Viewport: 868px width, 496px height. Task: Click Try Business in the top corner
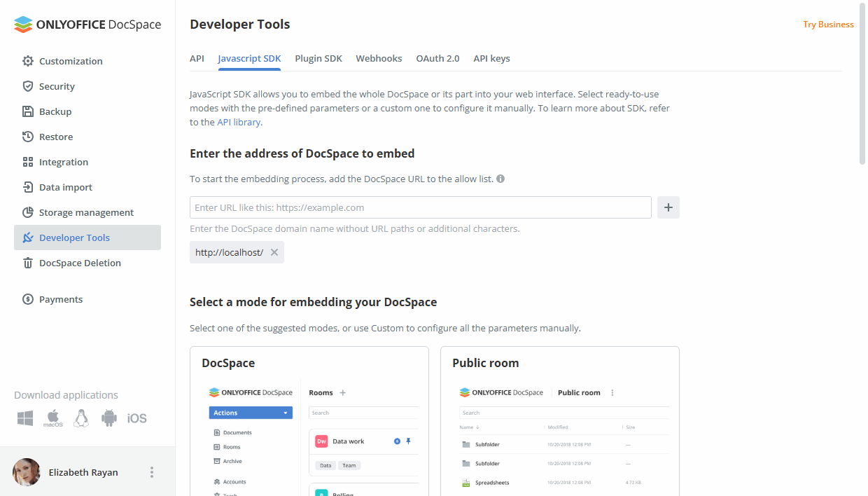pyautogui.click(x=828, y=24)
